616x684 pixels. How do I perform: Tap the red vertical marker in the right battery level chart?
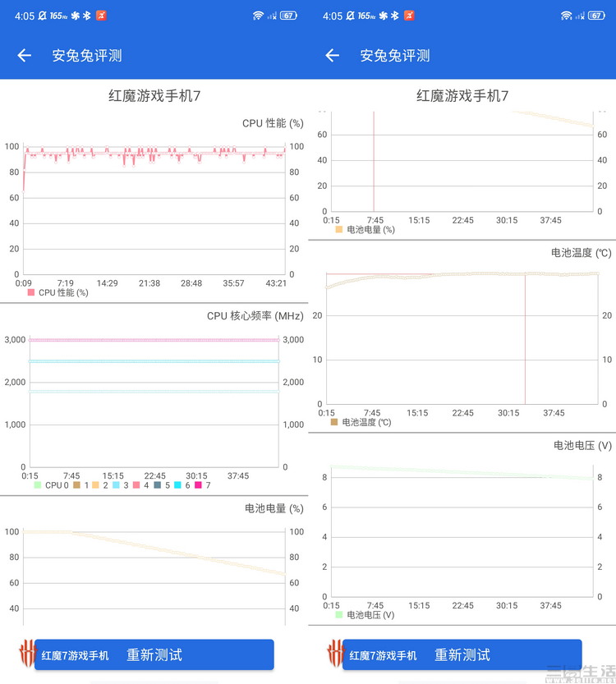click(x=374, y=162)
